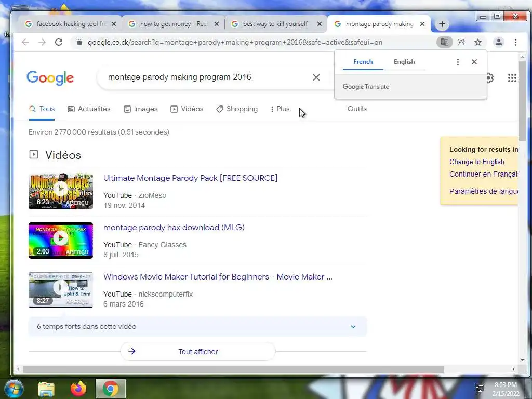The height and width of the screenshot is (399, 532).
Task: Click the 'Tout afficher' button
Action: 198,352
